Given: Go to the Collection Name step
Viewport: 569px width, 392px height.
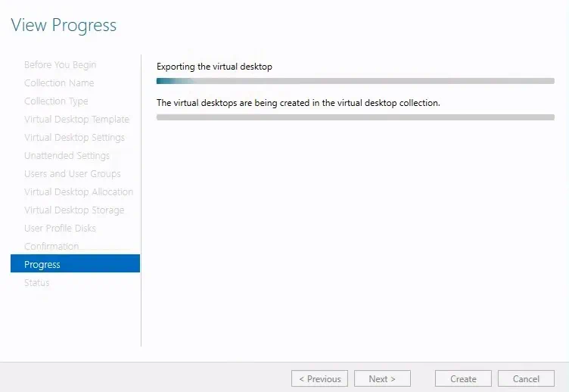Looking at the screenshot, I should pyautogui.click(x=59, y=83).
